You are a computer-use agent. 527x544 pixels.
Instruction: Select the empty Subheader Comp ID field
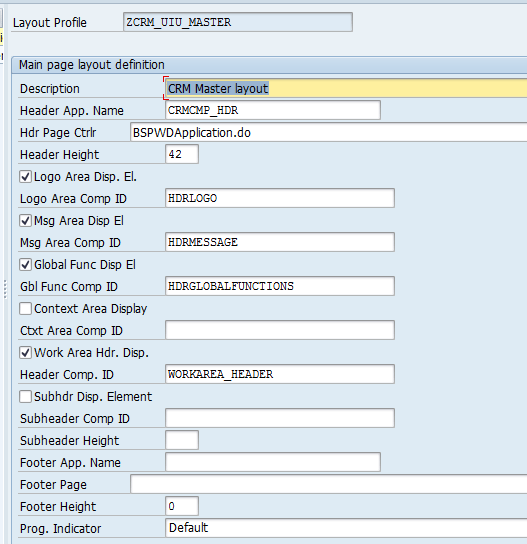point(280,418)
